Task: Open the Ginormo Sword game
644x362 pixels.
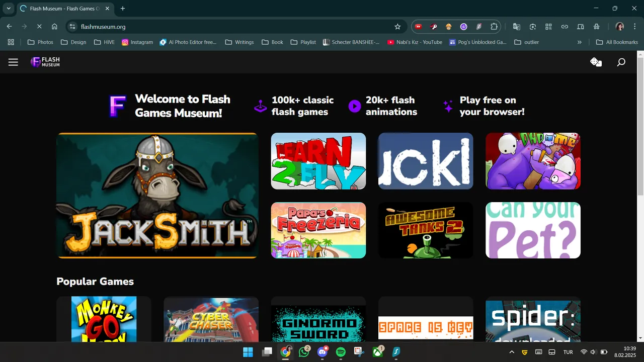Action: point(318,319)
